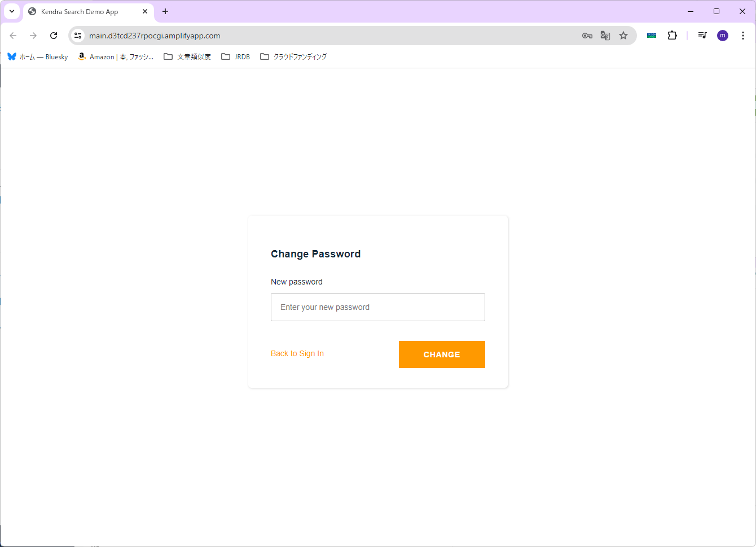This screenshot has height=547, width=756.
Task: Reload the page with the refresh icon
Action: click(54, 36)
